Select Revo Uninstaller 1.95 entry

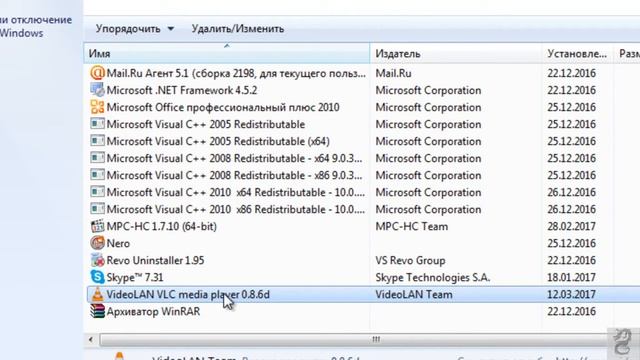[155, 260]
